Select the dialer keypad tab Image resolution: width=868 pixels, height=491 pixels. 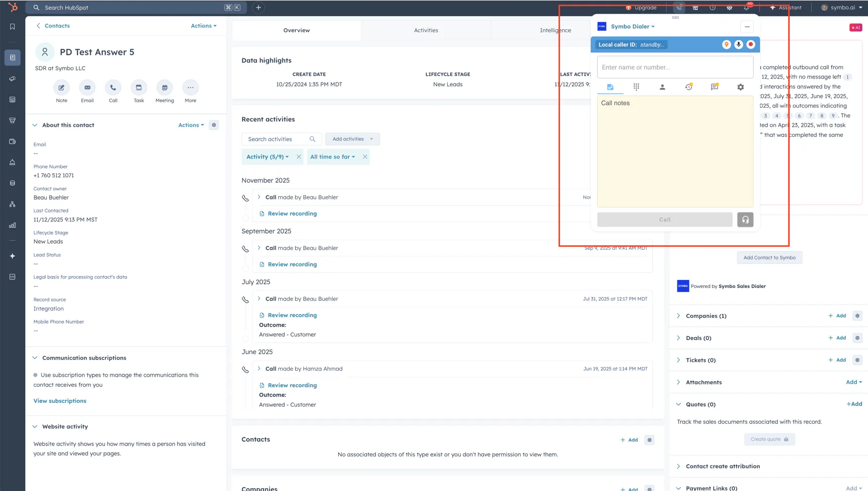636,87
